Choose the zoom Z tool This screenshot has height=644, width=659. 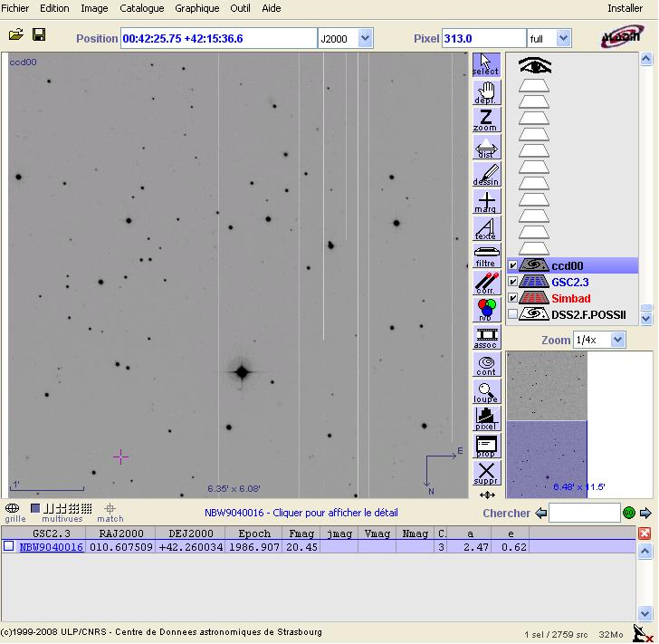pos(486,120)
